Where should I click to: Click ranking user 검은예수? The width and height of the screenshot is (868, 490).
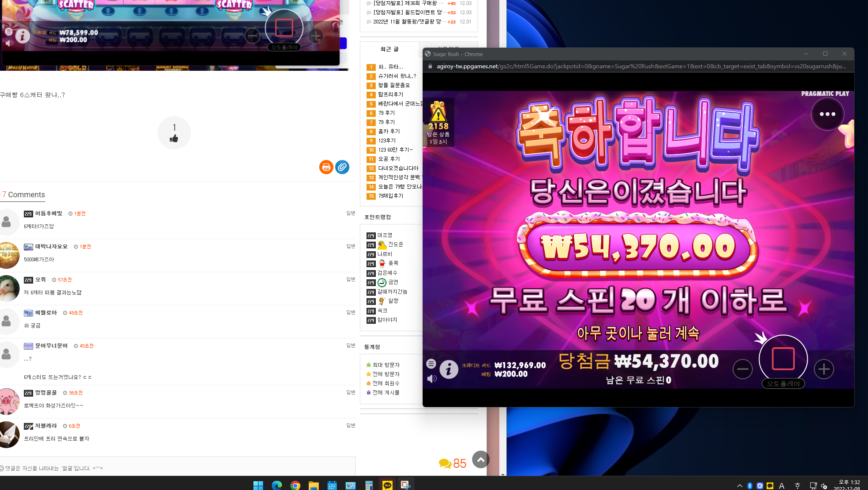387,273
